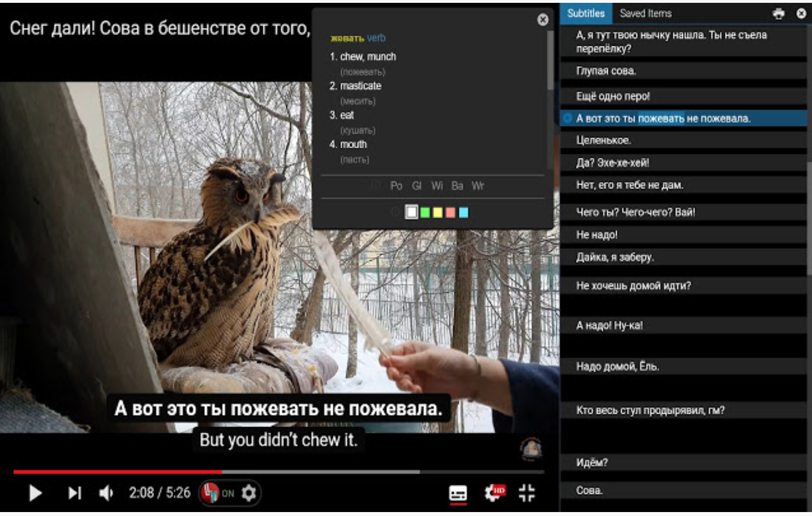812x516 pixels.
Task: Click the word 'пожевать' in video subtitle
Action: pyautogui.click(x=274, y=408)
